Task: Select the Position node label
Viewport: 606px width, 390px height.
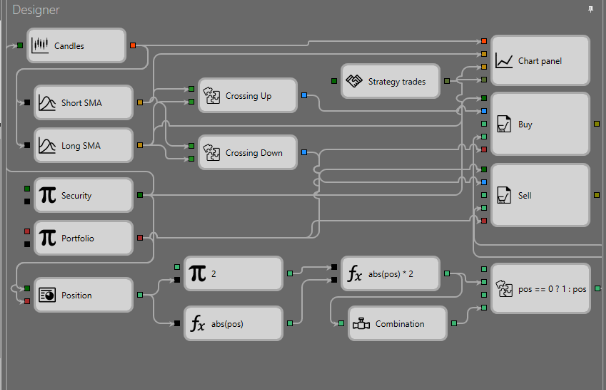Action: [77, 295]
